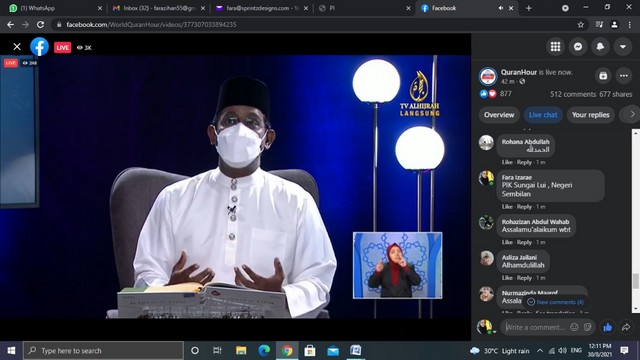Screen dimensions: 640x360
Task: Click the thumbs-up Like button beside comment box
Action: pyautogui.click(x=608, y=327)
